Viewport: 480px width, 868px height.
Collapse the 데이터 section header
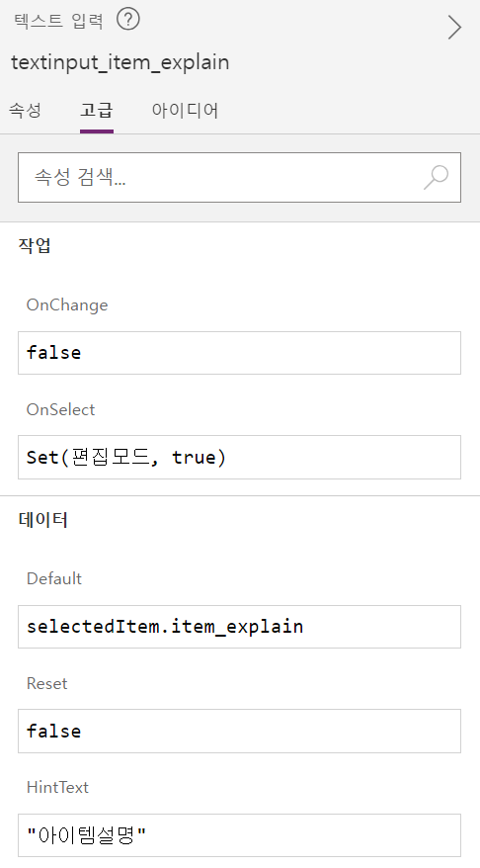43,520
